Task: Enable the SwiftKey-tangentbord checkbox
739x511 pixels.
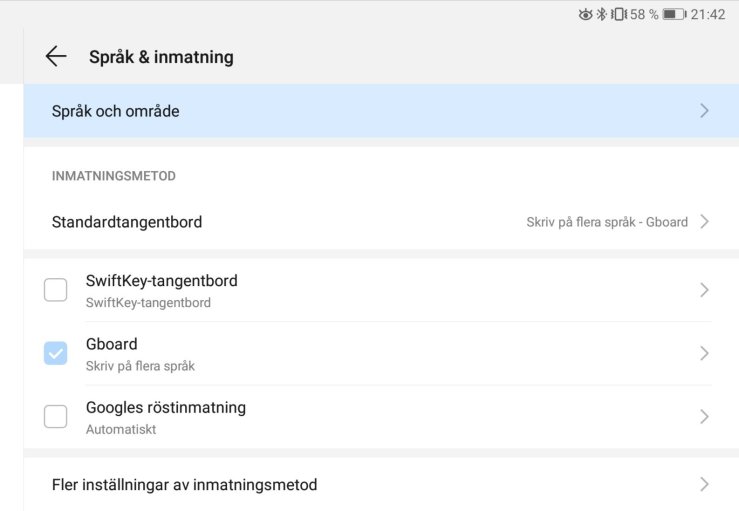Action: pos(56,290)
